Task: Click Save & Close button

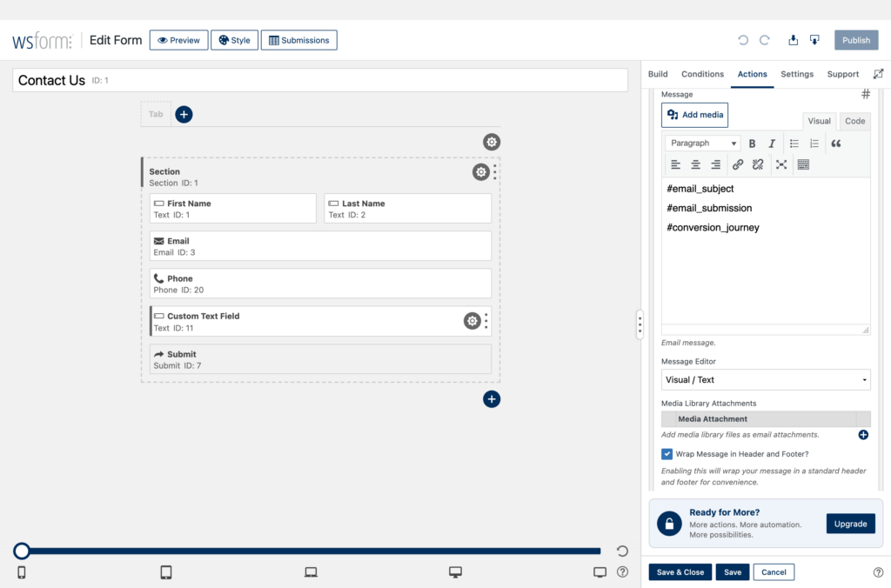Action: pos(680,572)
